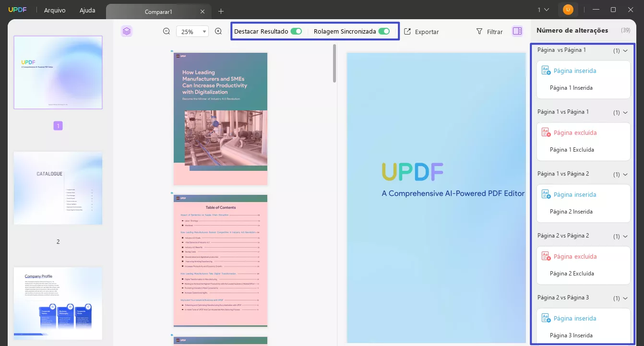Click the Filtrar button

click(489, 32)
